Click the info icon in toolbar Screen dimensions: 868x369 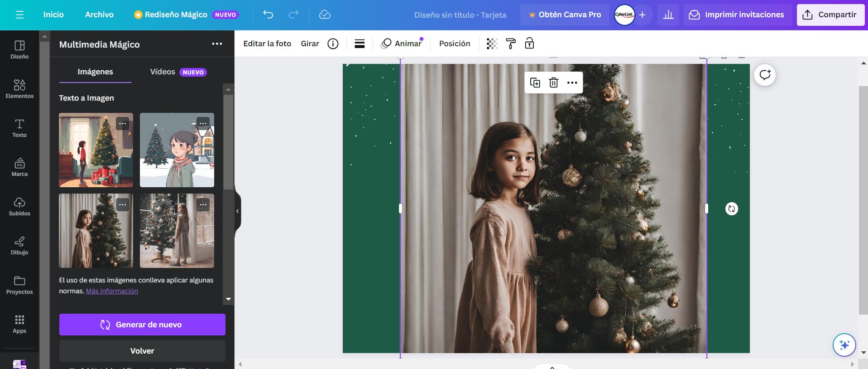[333, 44]
